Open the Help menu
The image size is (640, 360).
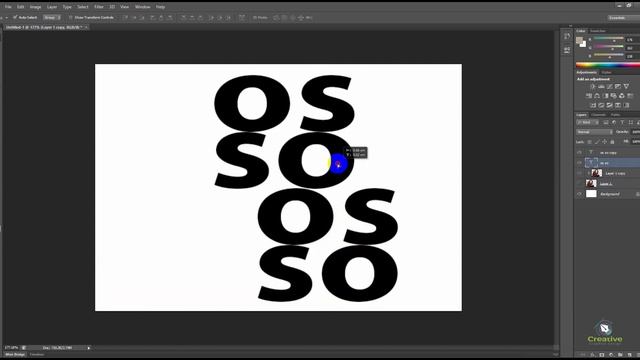(x=160, y=7)
